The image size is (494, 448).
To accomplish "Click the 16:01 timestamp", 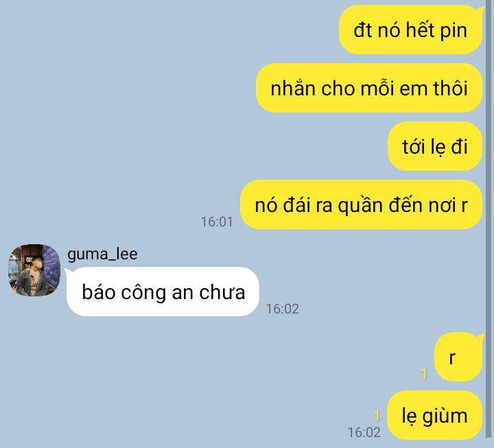I will tap(217, 222).
